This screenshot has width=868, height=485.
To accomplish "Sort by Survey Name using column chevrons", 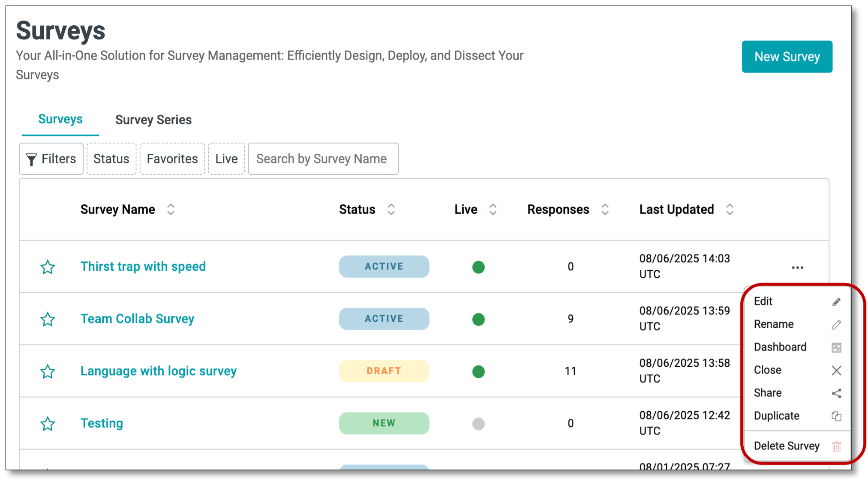I will [171, 209].
